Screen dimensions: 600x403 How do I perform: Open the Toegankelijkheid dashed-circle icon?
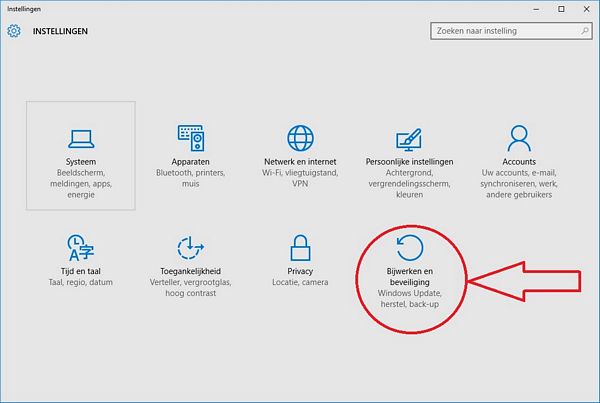191,248
